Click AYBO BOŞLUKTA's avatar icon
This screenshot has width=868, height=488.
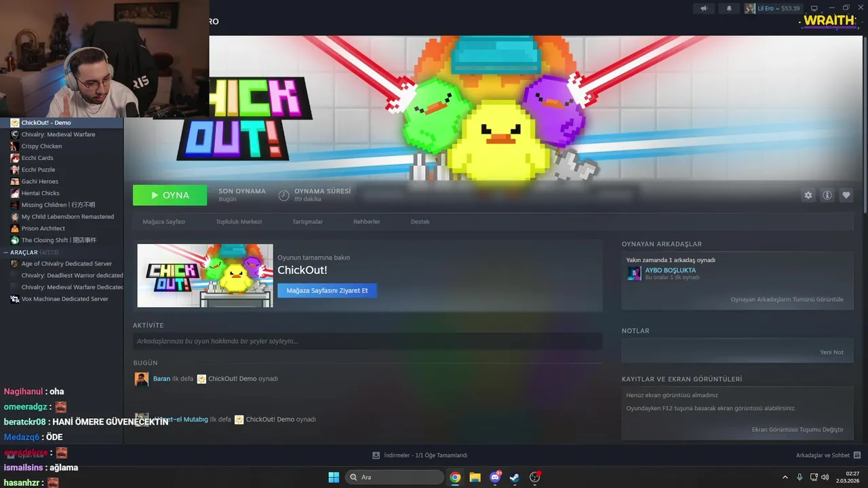634,273
